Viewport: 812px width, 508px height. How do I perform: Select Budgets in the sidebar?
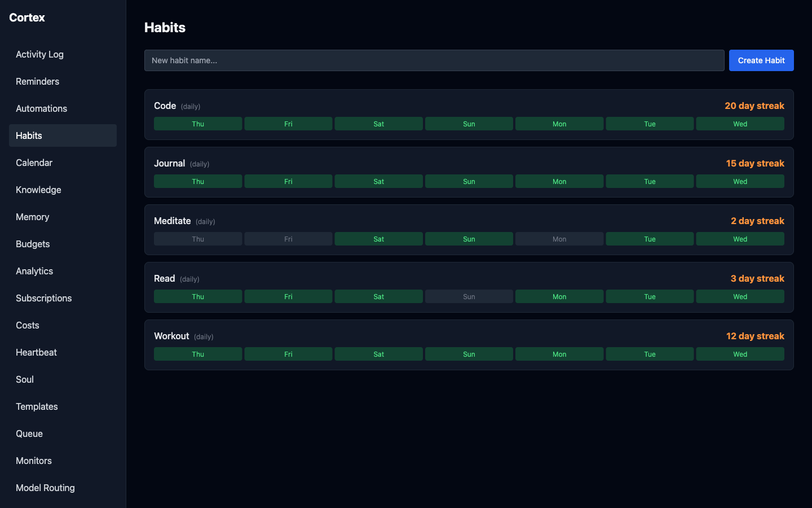32,244
